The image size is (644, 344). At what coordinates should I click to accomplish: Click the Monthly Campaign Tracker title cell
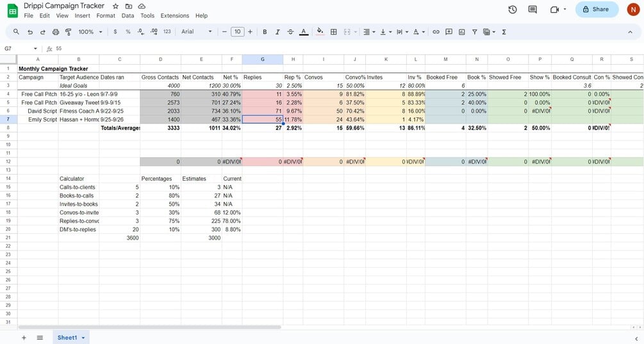(53, 69)
